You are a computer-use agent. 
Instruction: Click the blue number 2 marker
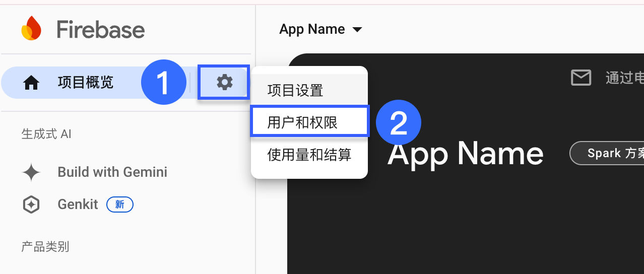click(x=399, y=123)
